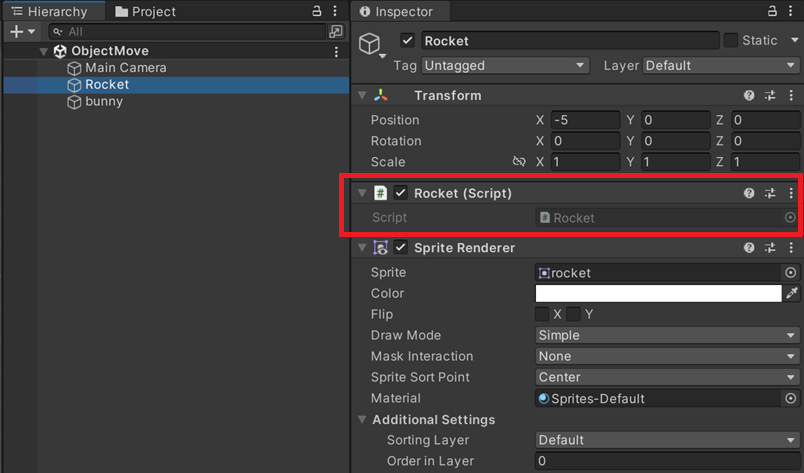Toggle Flip X checkbox
The height and width of the screenshot is (473, 804).
543,314
